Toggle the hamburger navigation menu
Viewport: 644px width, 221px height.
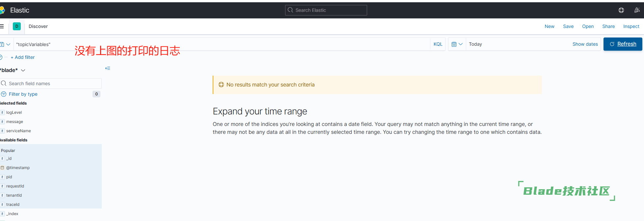[2, 26]
